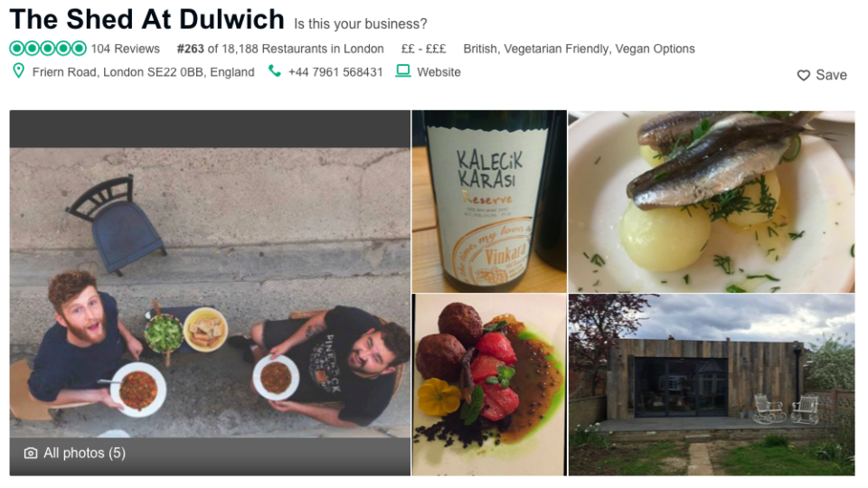Click the green phone handset icon
Image resolution: width=868 pixels, height=488 pixels.
274,71
